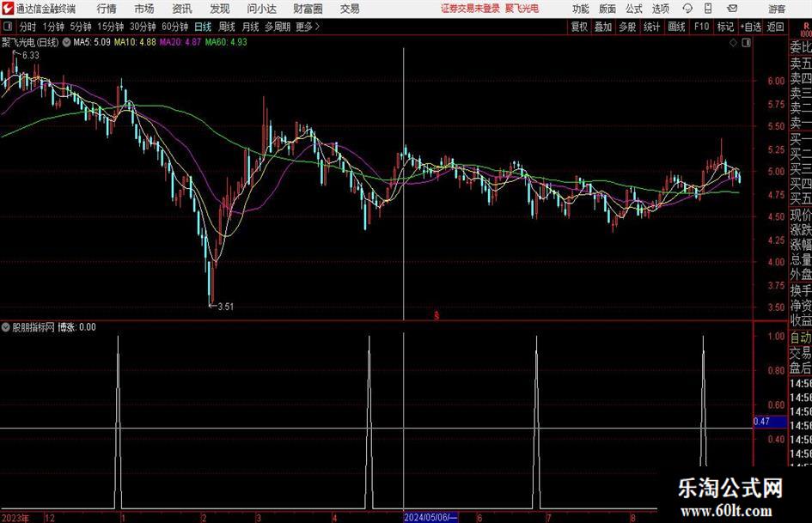
Task: Open the 问小达 menu
Action: [261, 9]
